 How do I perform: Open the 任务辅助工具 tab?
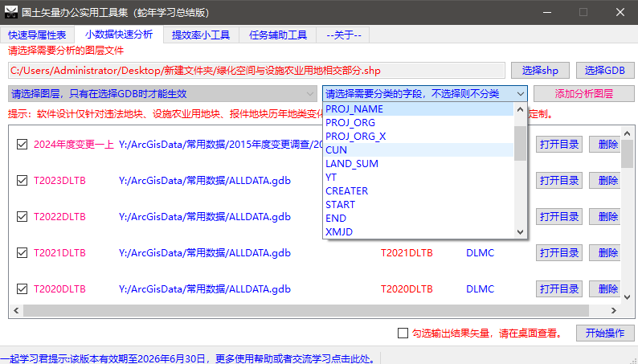[278, 35]
